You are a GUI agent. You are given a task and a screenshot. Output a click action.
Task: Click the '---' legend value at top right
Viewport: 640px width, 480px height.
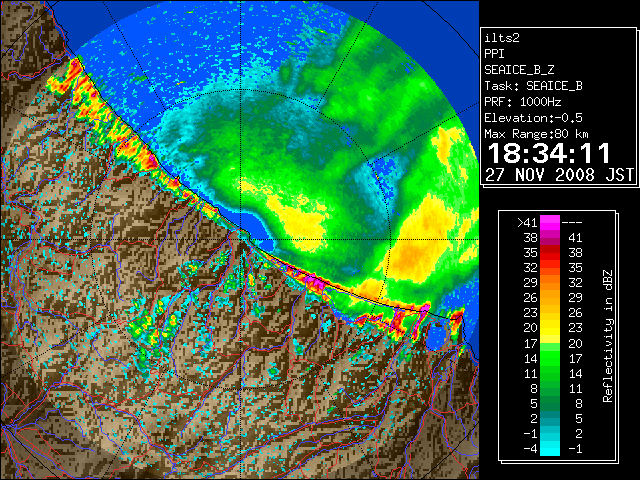[x=572, y=222]
